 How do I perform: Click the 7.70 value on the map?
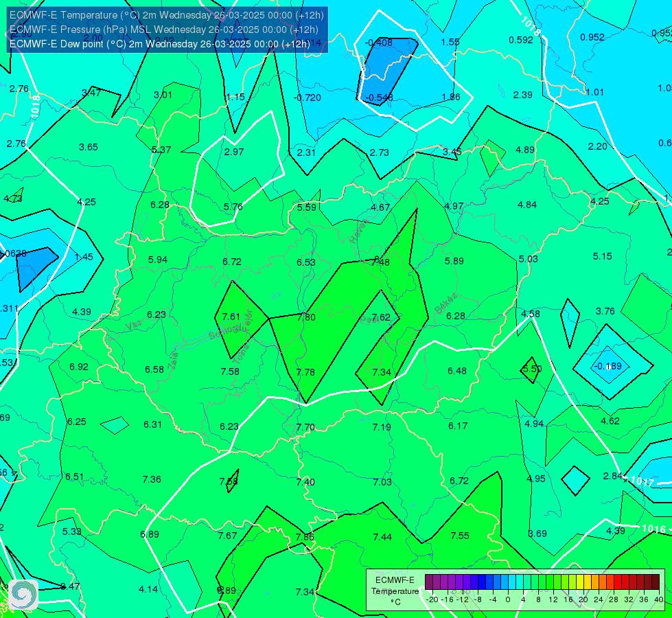pyautogui.click(x=305, y=428)
